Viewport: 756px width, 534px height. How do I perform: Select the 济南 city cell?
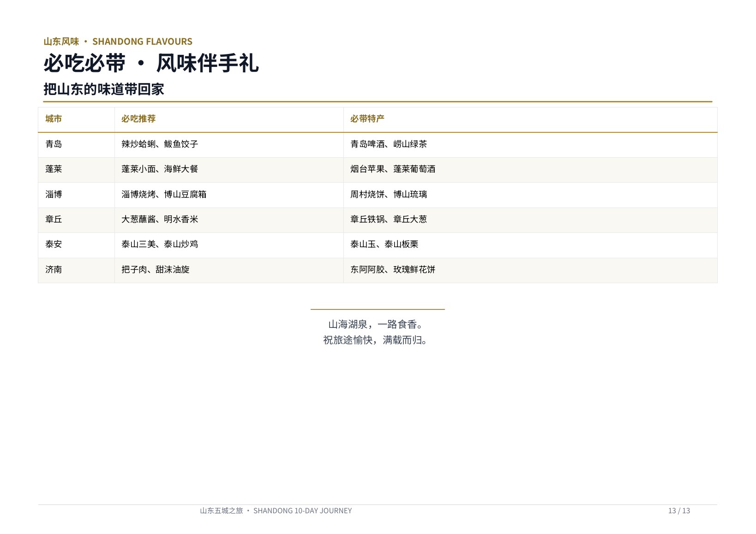[x=76, y=270]
